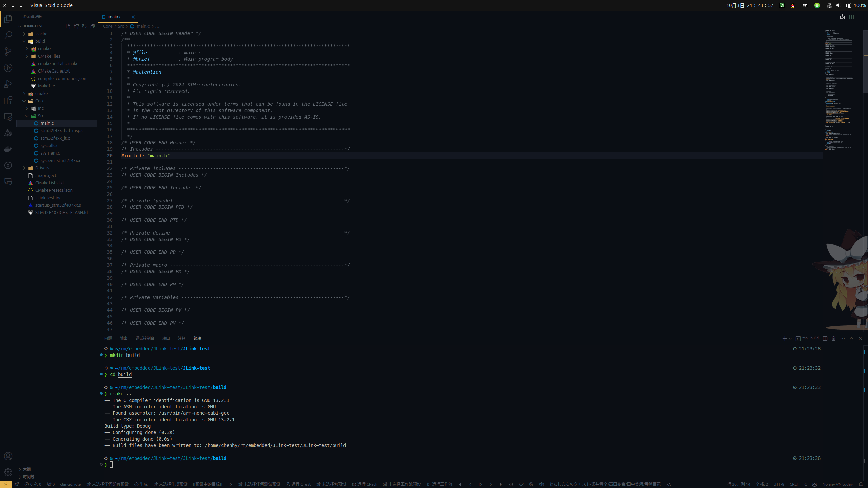Select the main.c editor tab
868x488 pixels.
click(x=115, y=17)
